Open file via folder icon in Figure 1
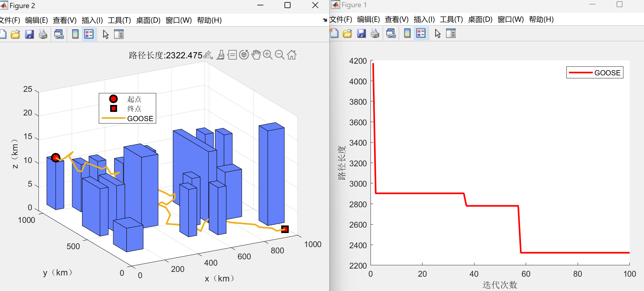The width and height of the screenshot is (644, 291). [347, 33]
